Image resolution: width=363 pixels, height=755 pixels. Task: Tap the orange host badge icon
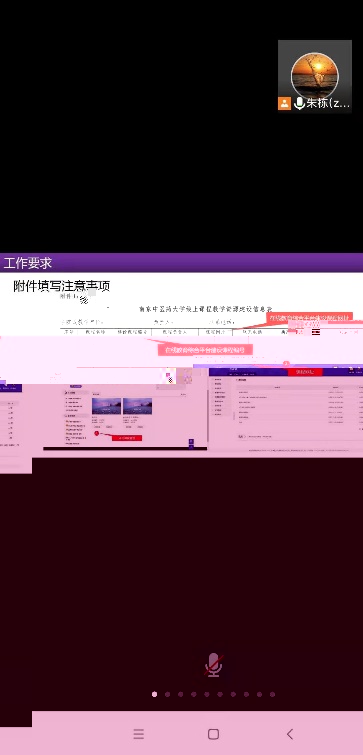[x=285, y=104]
